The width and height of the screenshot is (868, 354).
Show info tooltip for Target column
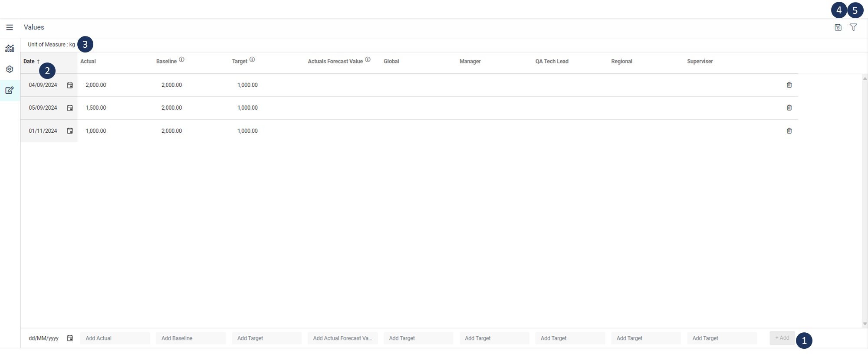(x=252, y=59)
